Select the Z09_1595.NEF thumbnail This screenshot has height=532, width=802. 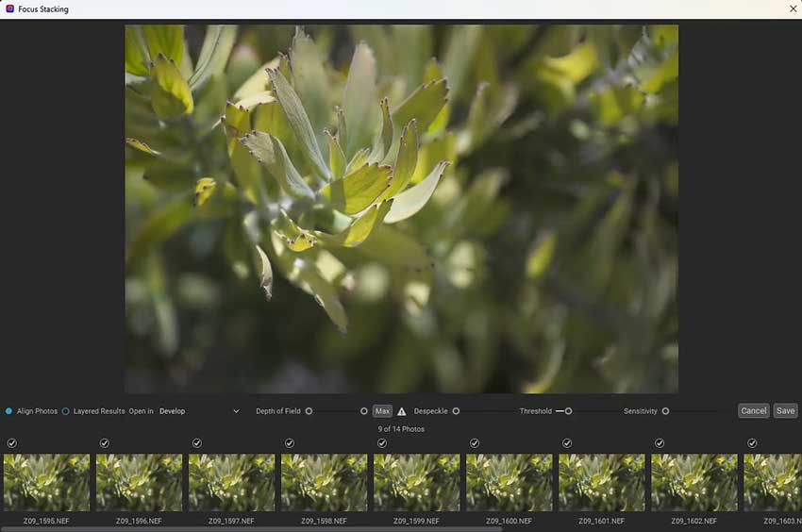(46, 482)
